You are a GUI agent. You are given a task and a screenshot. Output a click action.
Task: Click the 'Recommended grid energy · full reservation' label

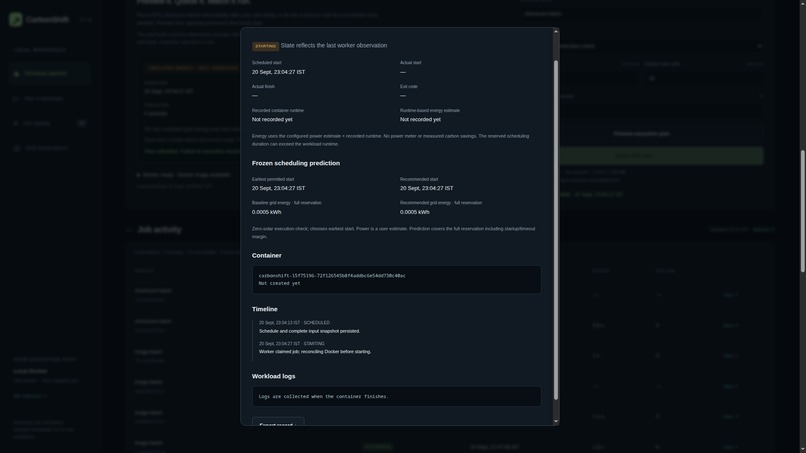pos(441,203)
